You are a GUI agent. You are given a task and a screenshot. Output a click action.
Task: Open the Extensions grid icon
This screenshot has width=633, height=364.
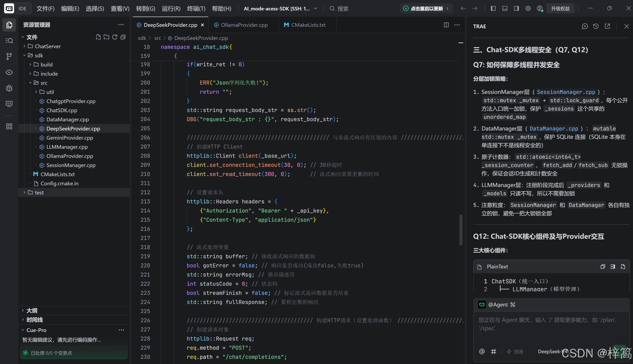pos(9,126)
